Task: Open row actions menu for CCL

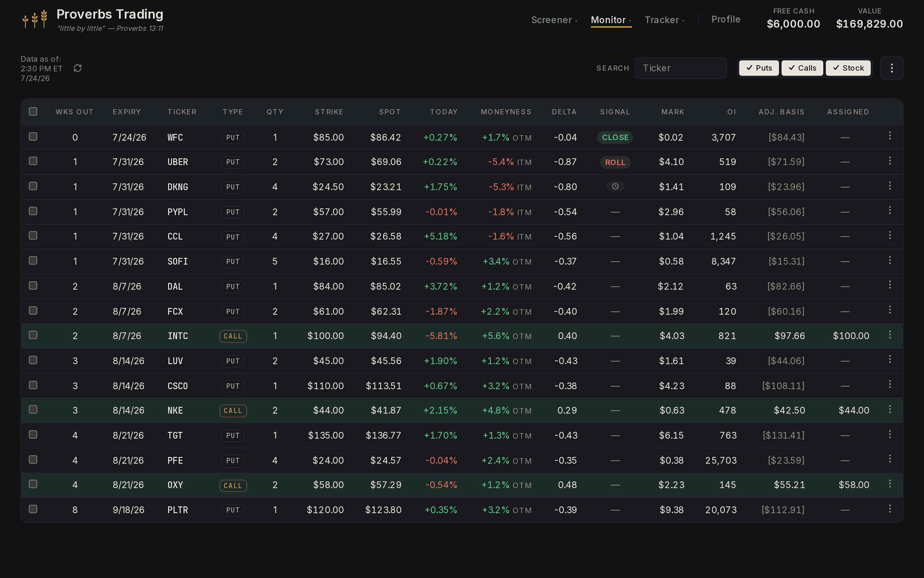Action: (890, 235)
